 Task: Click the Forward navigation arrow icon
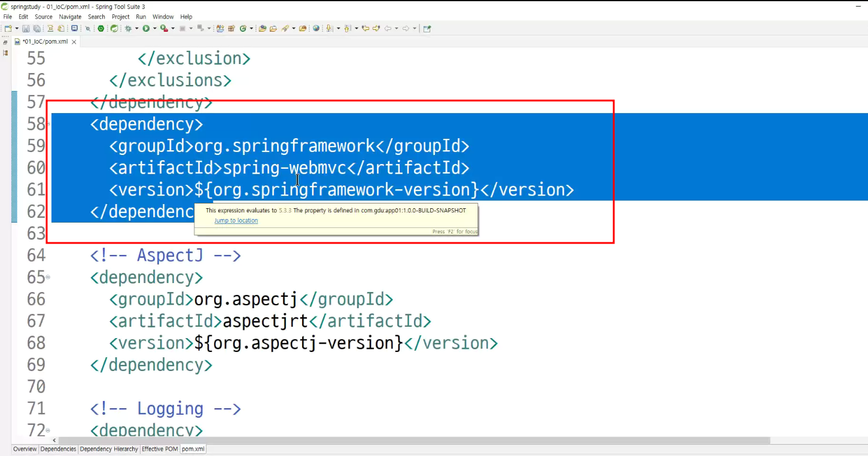[x=406, y=28]
